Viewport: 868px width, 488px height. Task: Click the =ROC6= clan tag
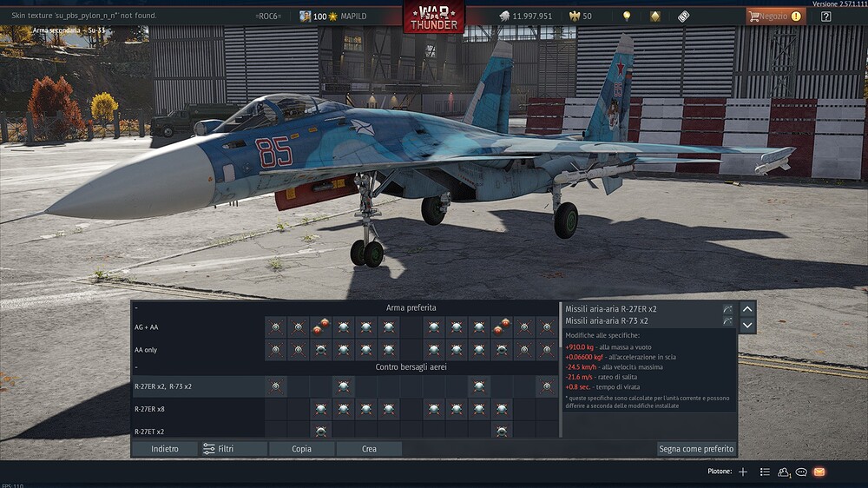268,16
